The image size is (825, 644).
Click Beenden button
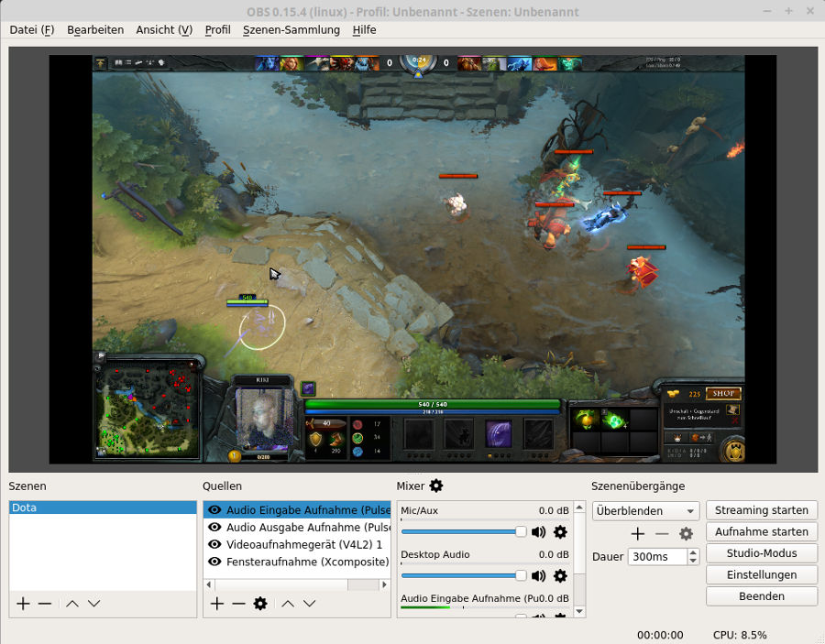click(x=762, y=596)
